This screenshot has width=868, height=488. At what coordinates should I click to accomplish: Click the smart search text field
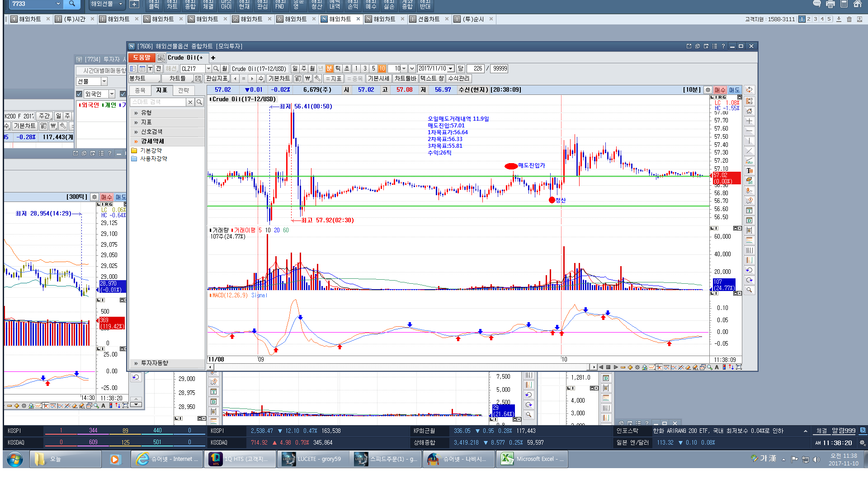coord(158,102)
